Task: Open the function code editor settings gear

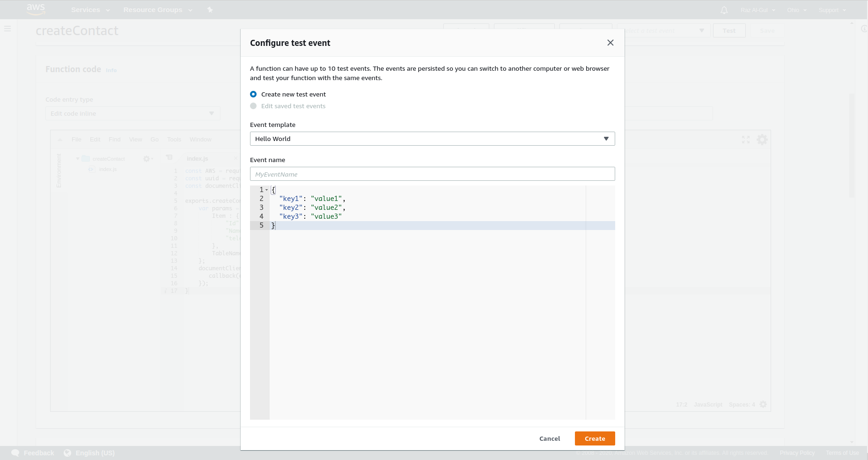Action: 762,139
